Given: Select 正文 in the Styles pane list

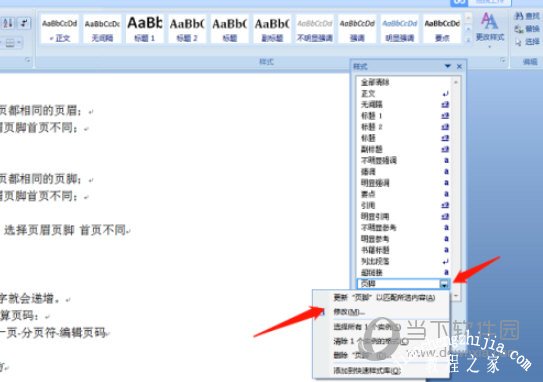Looking at the screenshot, I should [x=404, y=94].
